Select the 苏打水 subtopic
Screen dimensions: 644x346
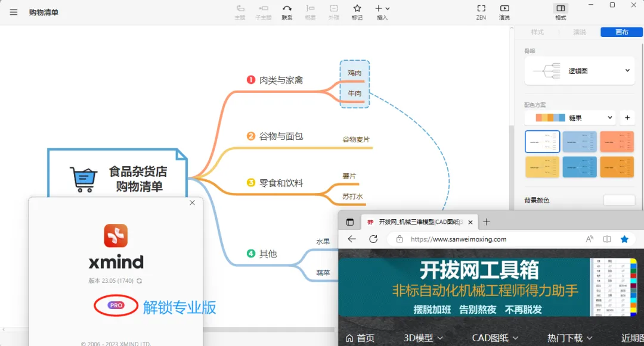pos(352,197)
